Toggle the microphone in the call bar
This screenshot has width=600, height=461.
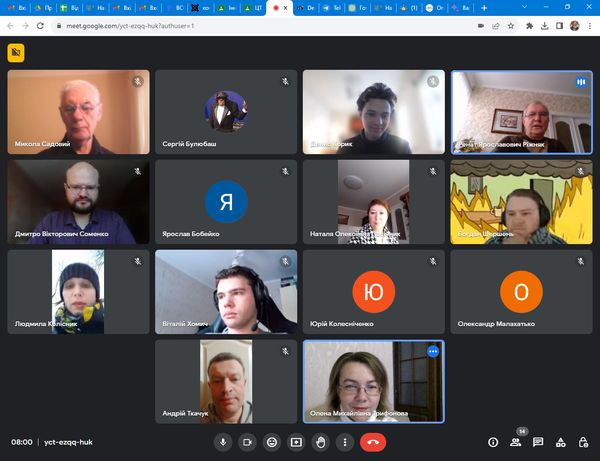222,442
